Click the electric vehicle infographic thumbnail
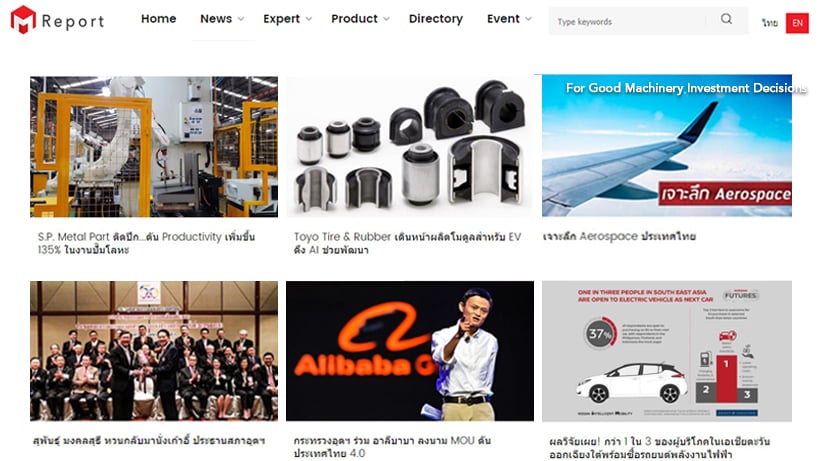 (667, 351)
